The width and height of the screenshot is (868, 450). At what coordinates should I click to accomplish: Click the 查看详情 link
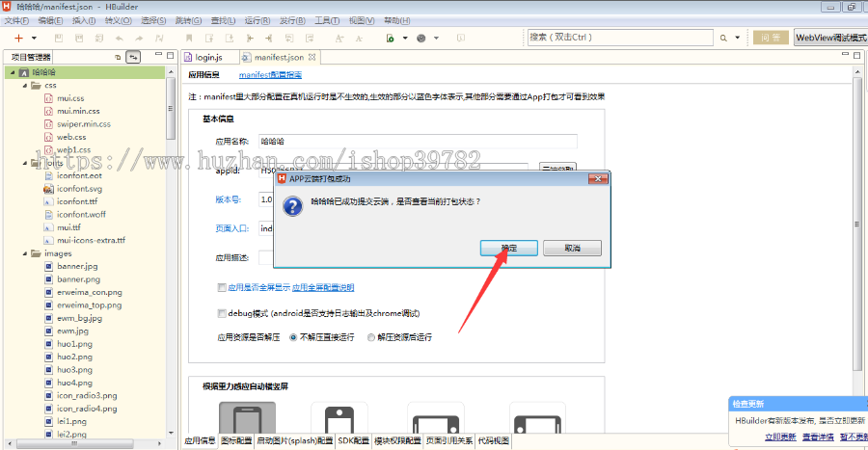818,437
